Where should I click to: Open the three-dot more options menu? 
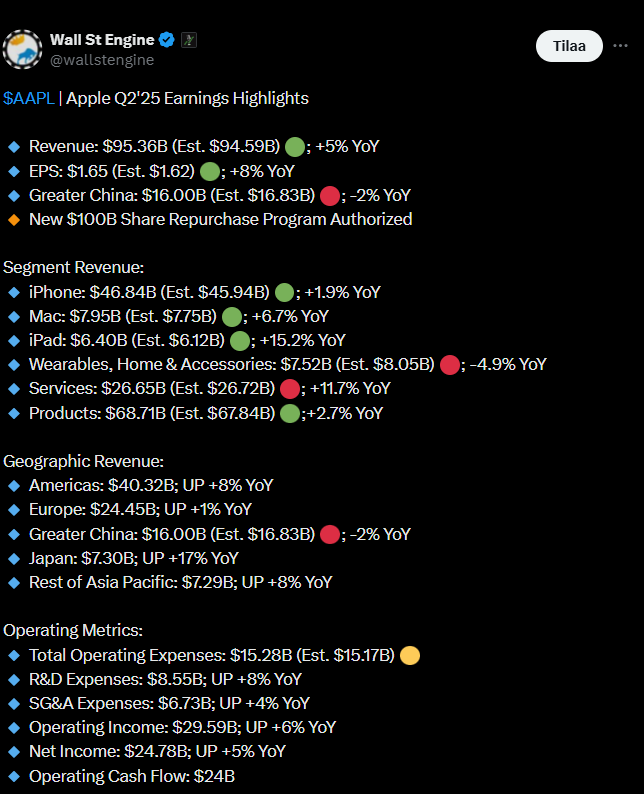point(623,45)
